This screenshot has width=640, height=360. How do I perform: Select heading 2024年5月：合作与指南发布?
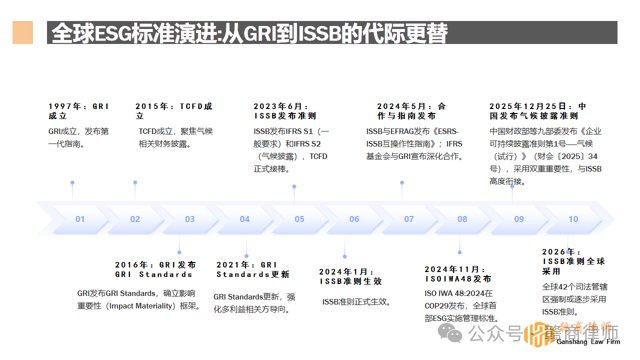click(411, 111)
